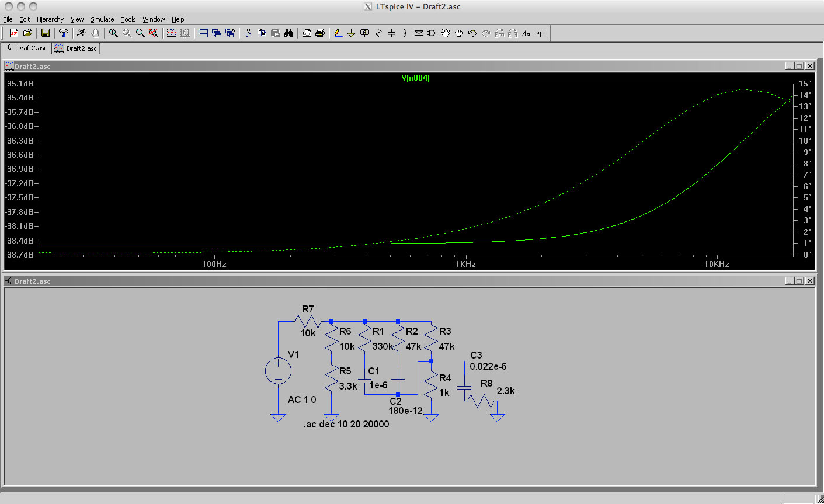Image resolution: width=824 pixels, height=504 pixels.
Task: Select the Draw Wire pencil tool
Action: point(338,33)
